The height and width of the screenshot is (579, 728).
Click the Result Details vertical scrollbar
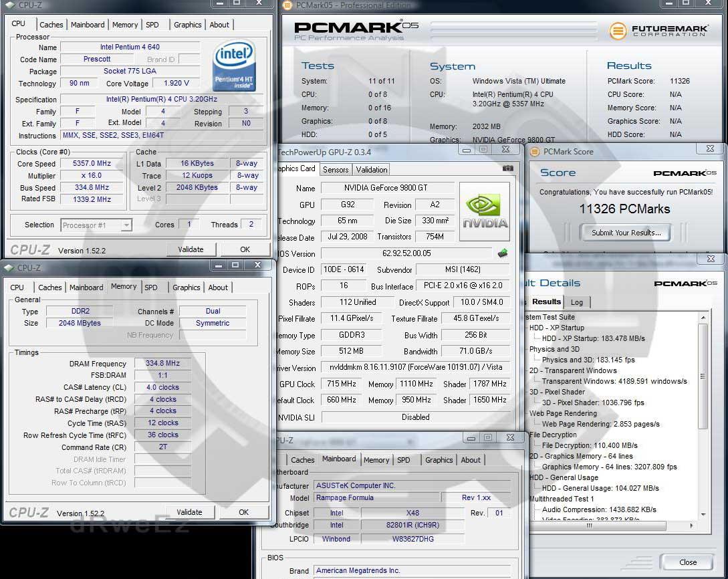point(703,376)
